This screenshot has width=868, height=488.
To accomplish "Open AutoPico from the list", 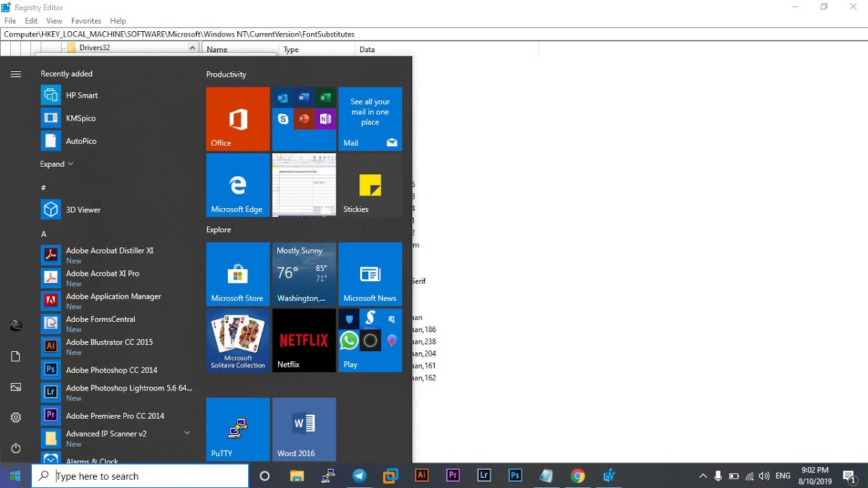I will (x=117, y=141).
